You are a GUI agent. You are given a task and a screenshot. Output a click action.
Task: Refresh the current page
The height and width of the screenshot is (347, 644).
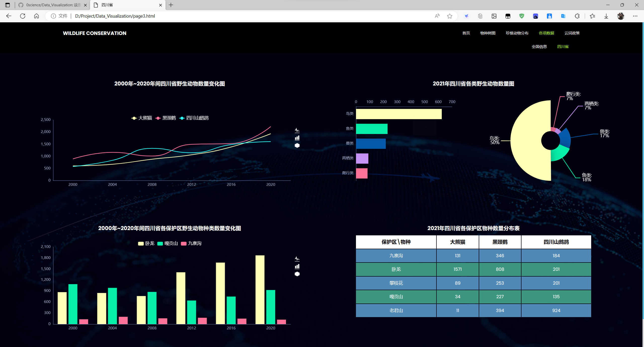coord(23,16)
